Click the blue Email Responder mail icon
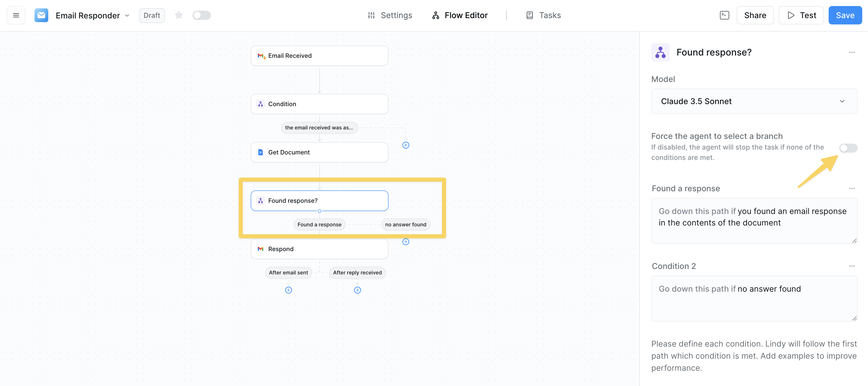The width and height of the screenshot is (868, 386). pos(41,15)
